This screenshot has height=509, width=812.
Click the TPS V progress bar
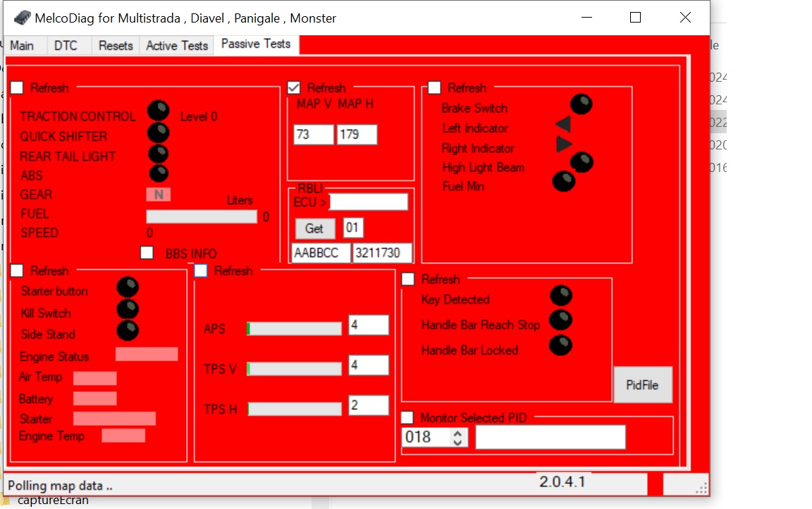pos(294,369)
